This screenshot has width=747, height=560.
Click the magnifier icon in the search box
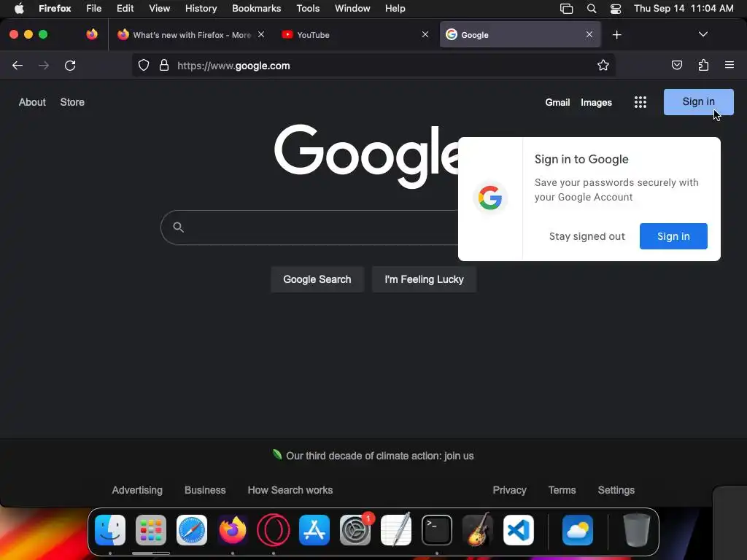click(178, 227)
